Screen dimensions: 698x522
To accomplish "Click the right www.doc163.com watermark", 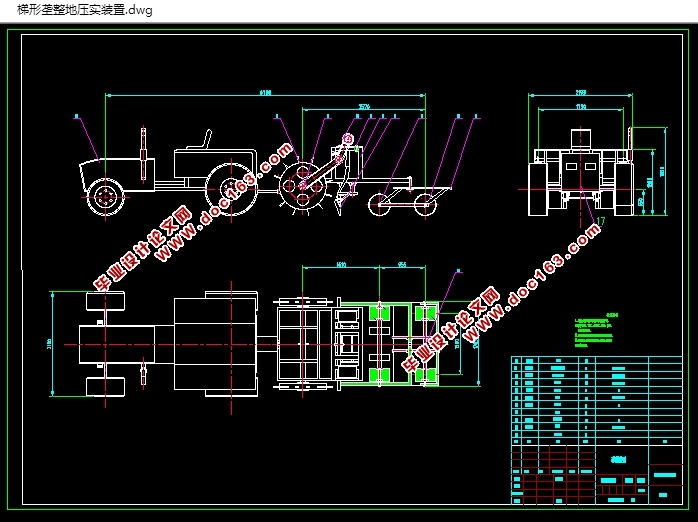I will coord(501,299).
